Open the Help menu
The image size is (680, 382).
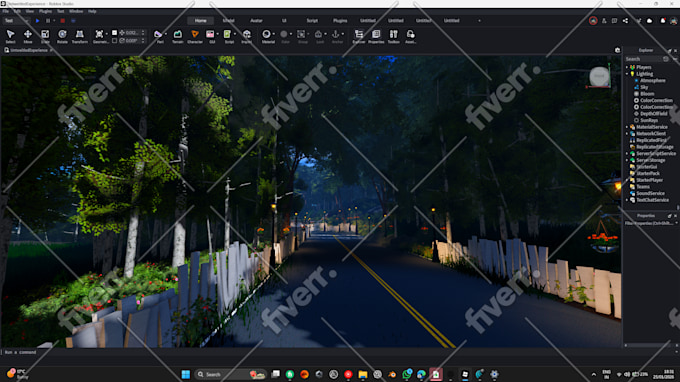coord(92,11)
